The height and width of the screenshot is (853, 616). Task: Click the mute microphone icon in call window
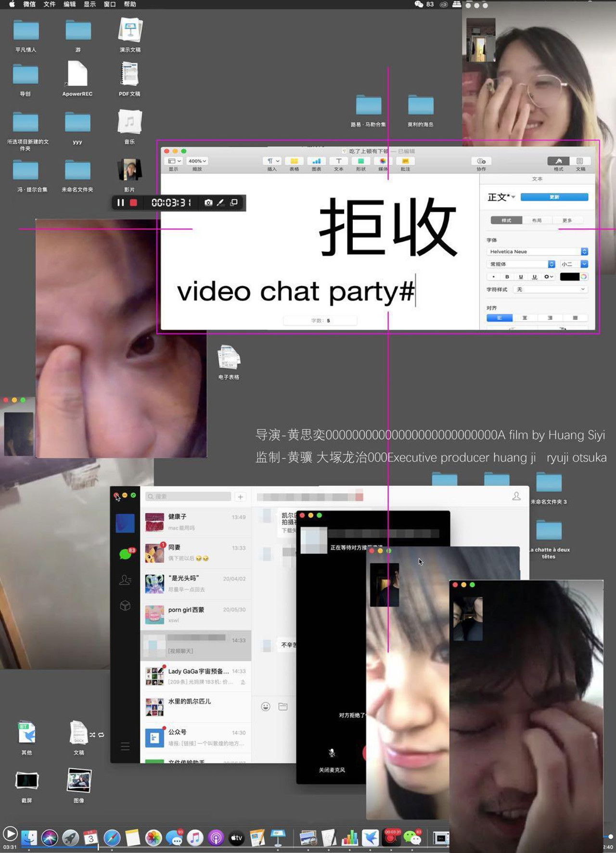(332, 753)
